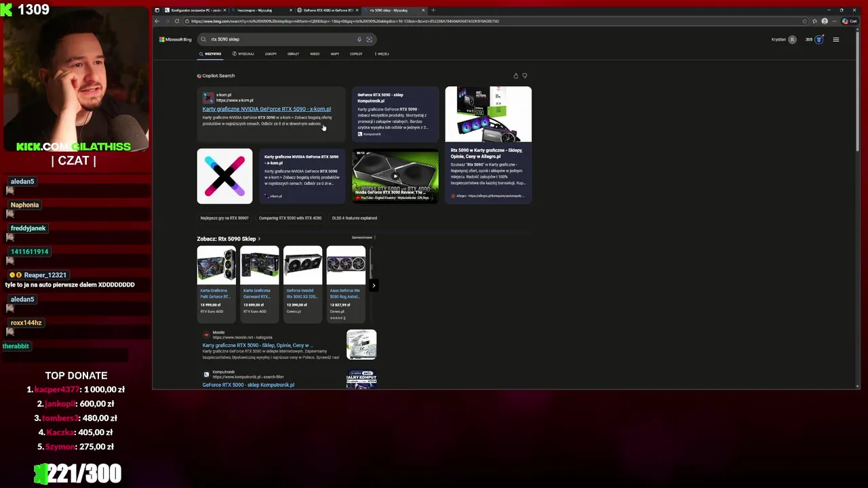Image resolution: width=868 pixels, height=488 pixels.
Task: Open the Sponsorowane three-dot options
Action: point(374,238)
